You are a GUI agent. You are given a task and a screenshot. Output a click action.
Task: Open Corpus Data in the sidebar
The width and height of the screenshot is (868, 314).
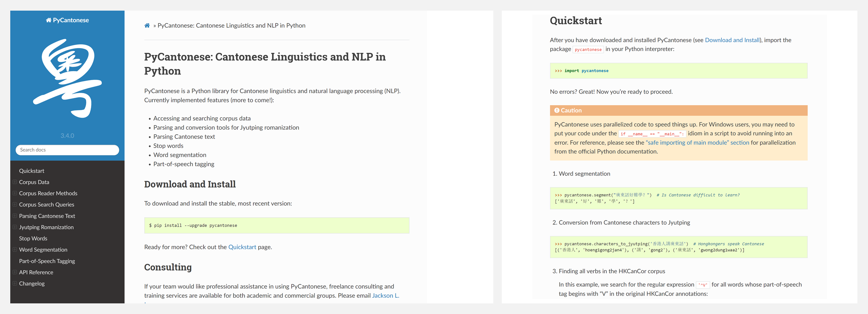pos(34,182)
